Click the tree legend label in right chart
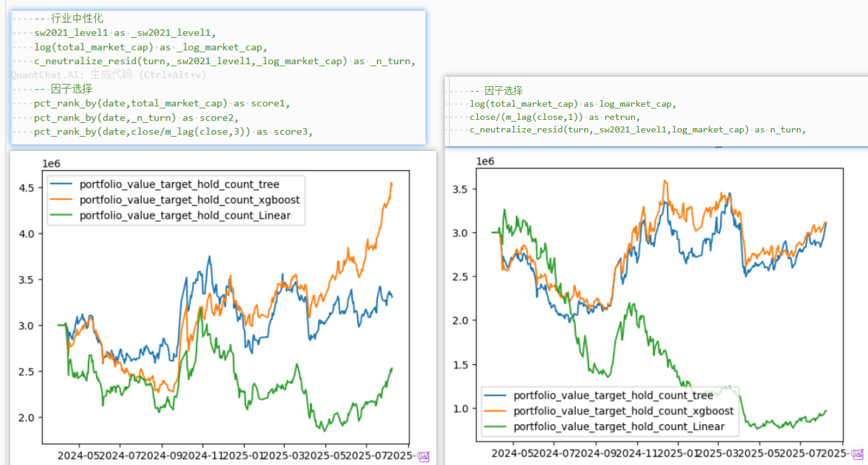The image size is (868, 465). [614, 395]
